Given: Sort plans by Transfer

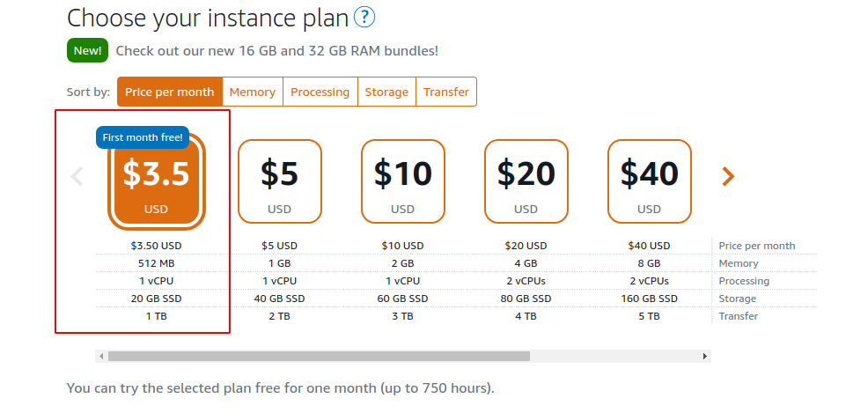Looking at the screenshot, I should pyautogui.click(x=446, y=92).
